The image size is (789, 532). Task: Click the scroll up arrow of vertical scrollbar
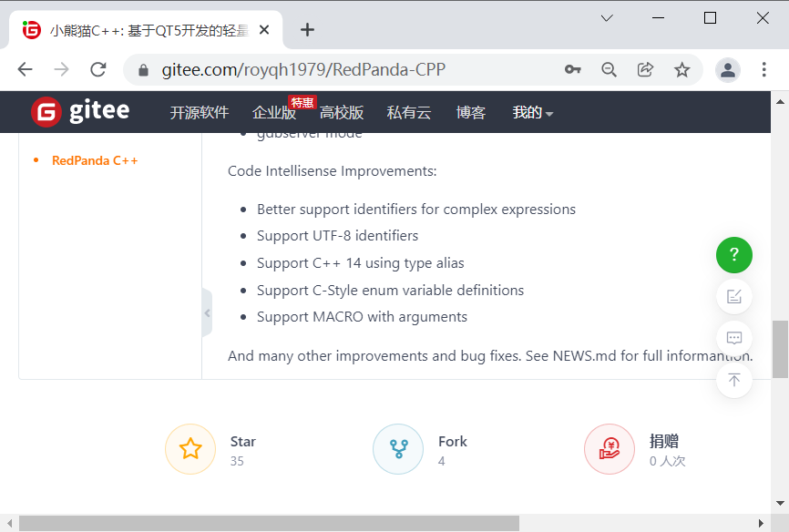click(780, 101)
